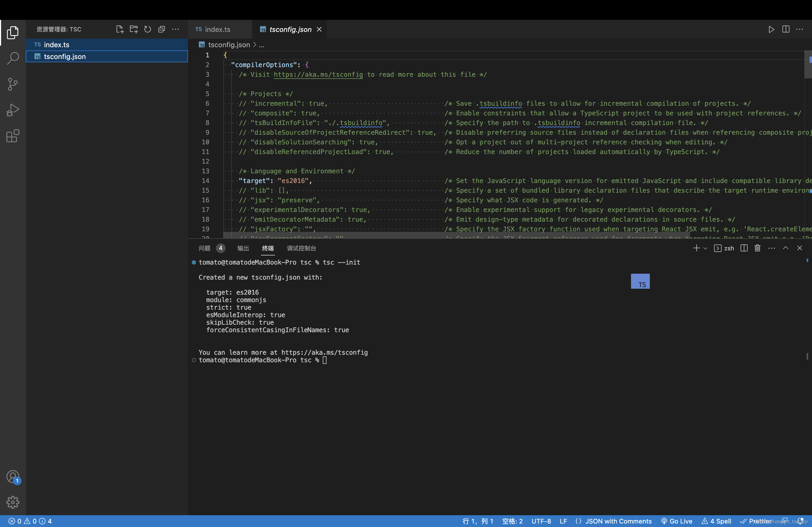Click the "incremental": true comment line

[x=283, y=103]
